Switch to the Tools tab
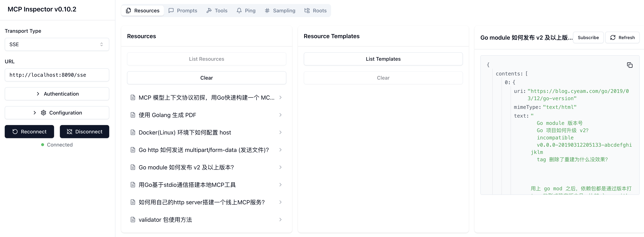This screenshot has width=644, height=237. point(217,11)
